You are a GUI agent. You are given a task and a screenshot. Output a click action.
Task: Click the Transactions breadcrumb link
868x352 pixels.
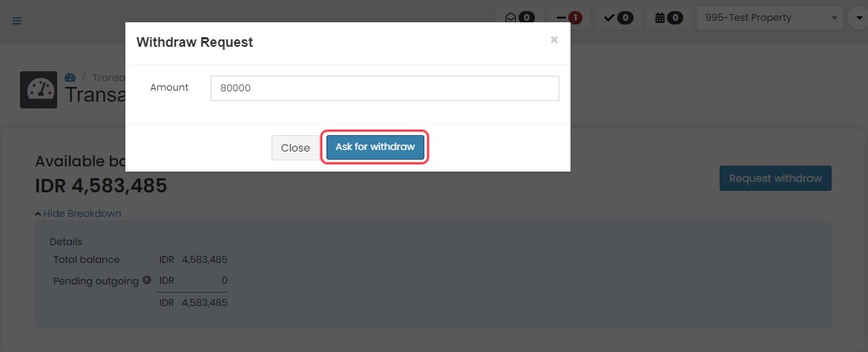[109, 78]
